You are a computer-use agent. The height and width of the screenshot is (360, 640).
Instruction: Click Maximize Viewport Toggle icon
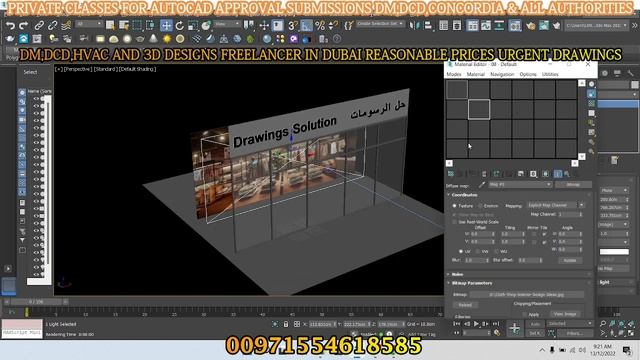[x=631, y=333]
